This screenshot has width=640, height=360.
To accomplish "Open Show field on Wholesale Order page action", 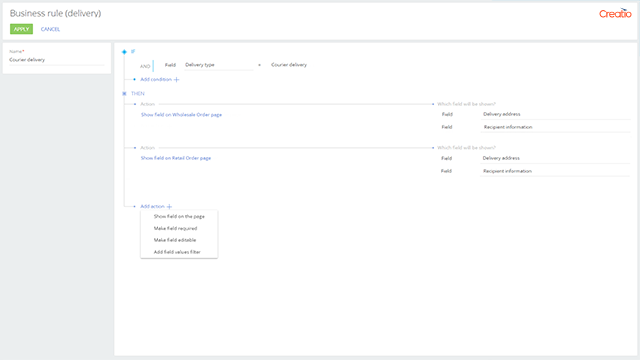I will (181, 115).
